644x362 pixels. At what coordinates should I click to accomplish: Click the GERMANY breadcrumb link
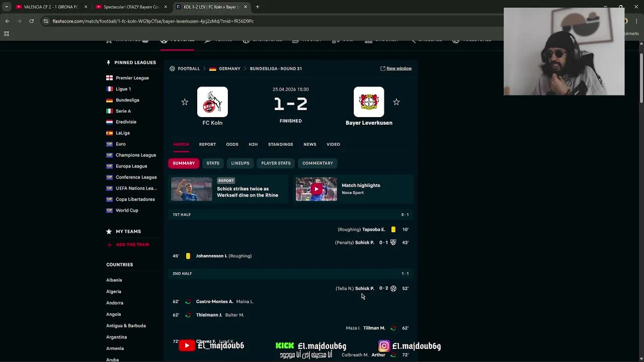(229, 68)
